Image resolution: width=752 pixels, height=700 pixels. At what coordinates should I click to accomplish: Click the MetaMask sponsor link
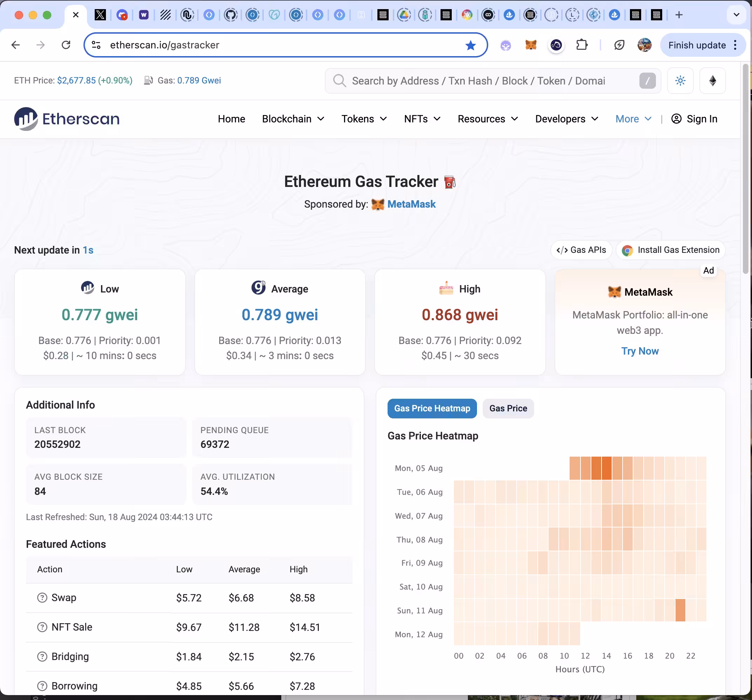411,204
